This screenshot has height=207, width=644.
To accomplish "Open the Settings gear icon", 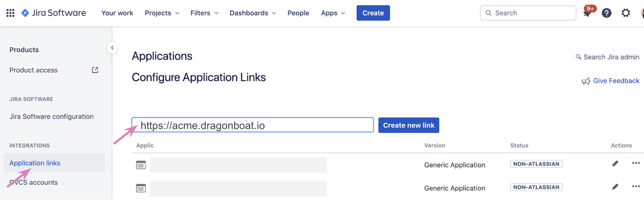I will (x=626, y=13).
